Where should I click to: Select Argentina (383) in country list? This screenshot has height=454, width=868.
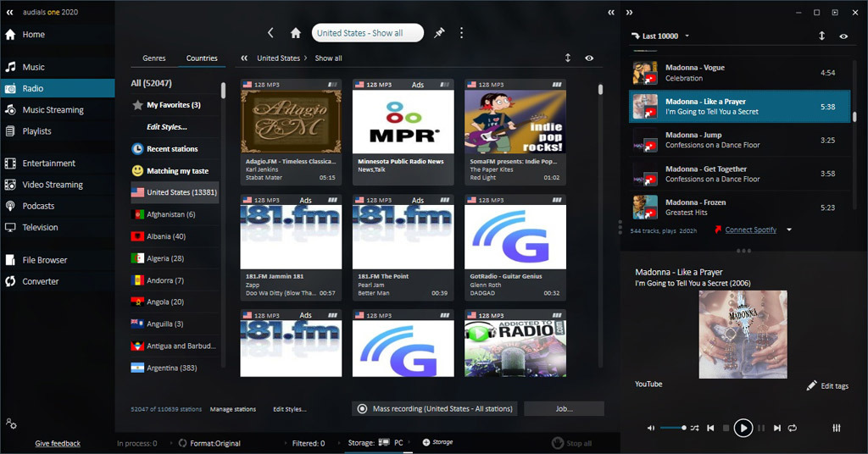point(175,368)
